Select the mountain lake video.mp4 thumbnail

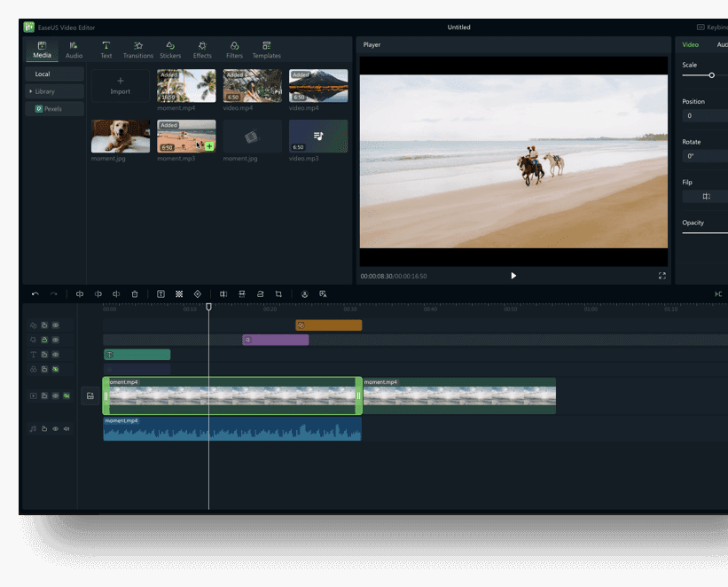pos(318,86)
